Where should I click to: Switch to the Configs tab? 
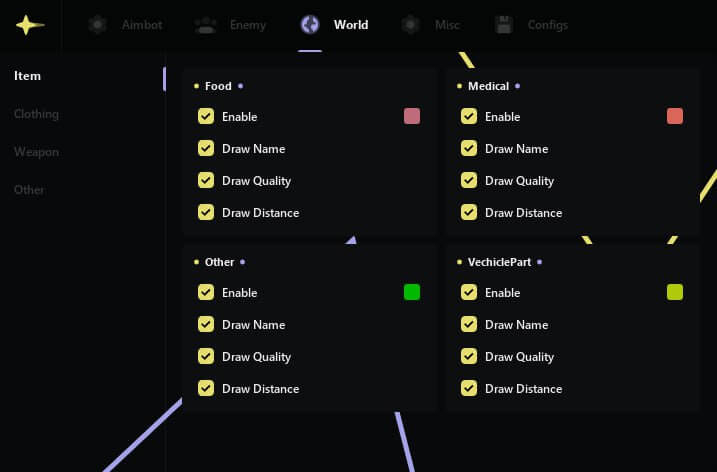point(547,25)
